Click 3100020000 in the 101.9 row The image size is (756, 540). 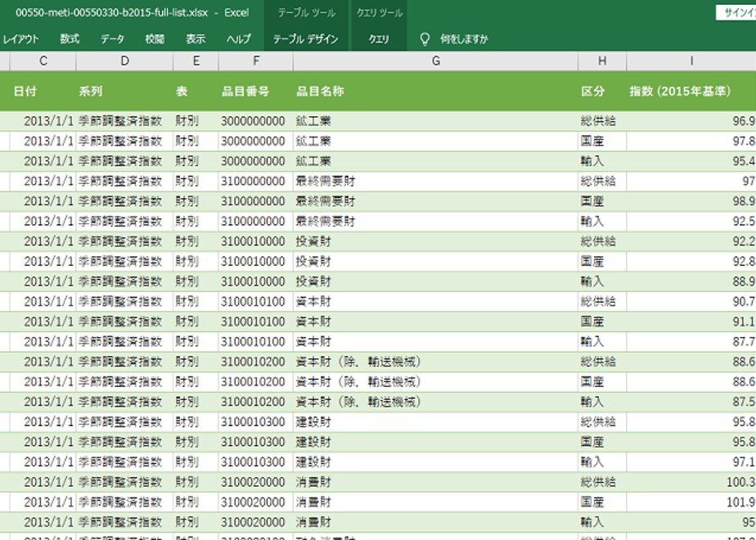point(253,502)
